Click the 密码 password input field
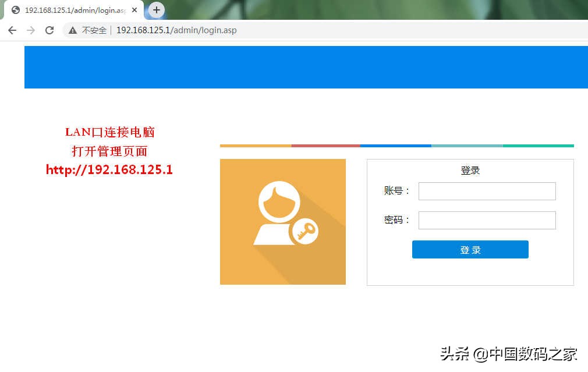This screenshot has width=588, height=372. point(487,220)
